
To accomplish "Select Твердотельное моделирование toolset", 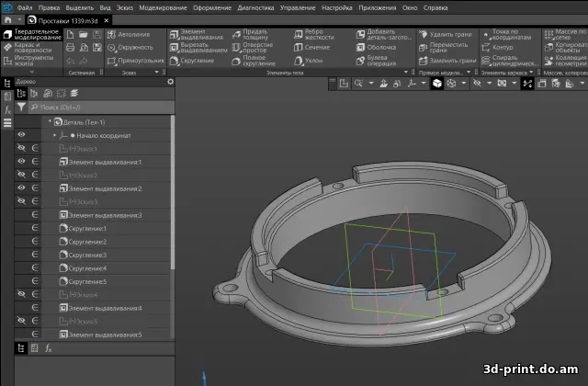I will [33, 35].
